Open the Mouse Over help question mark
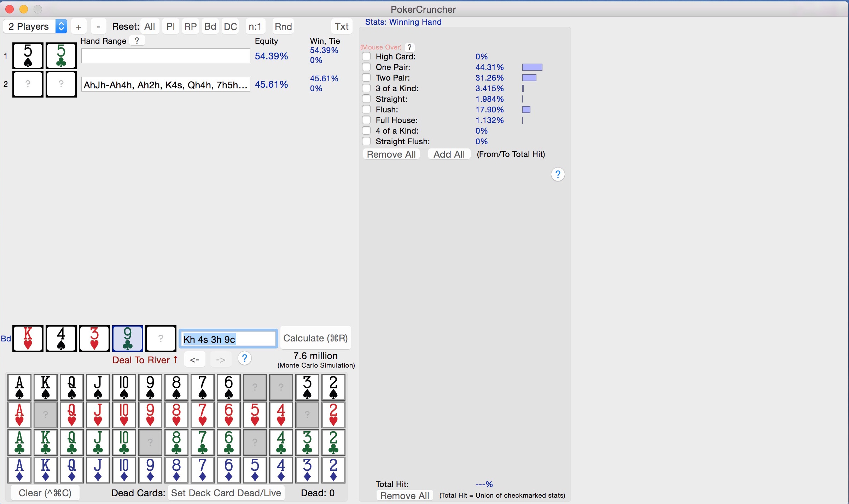 [x=409, y=47]
